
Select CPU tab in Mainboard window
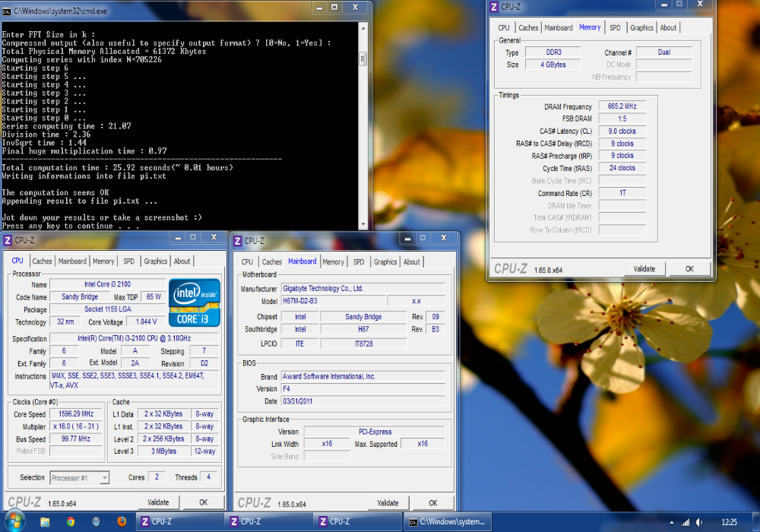click(x=247, y=261)
